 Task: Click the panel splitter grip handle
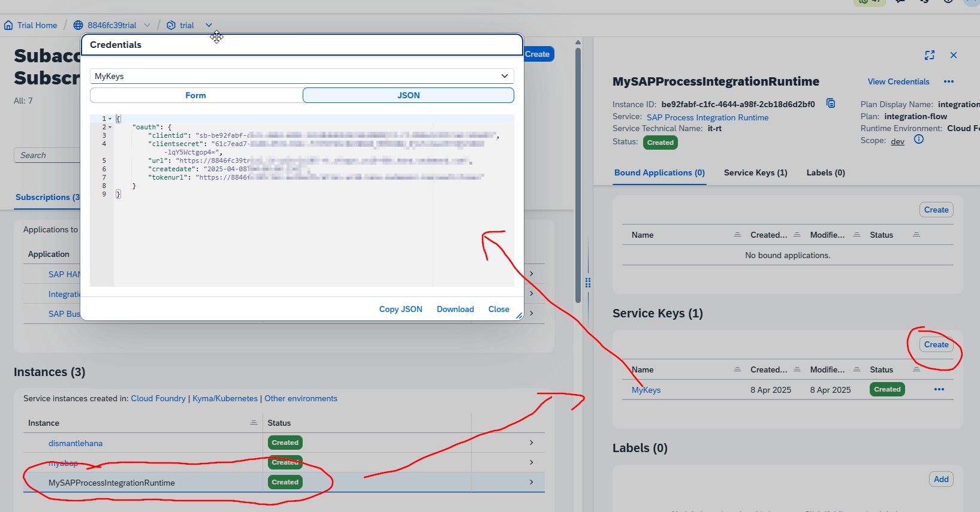point(588,283)
